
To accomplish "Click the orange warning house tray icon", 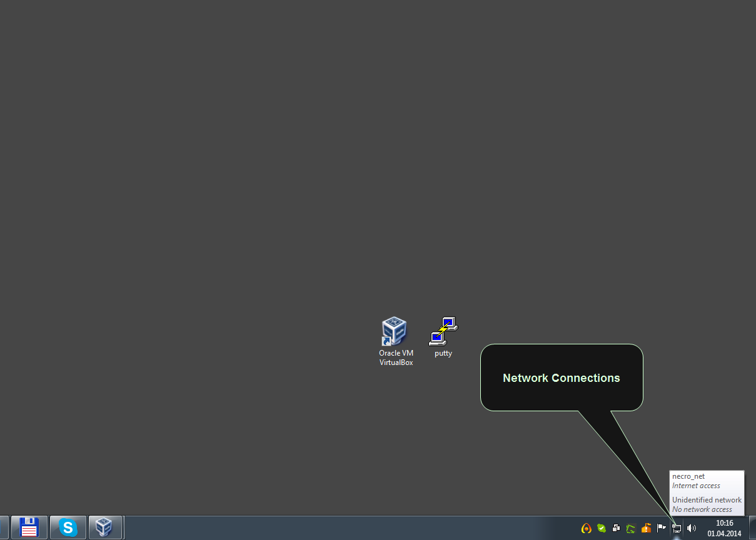I will pyautogui.click(x=647, y=528).
